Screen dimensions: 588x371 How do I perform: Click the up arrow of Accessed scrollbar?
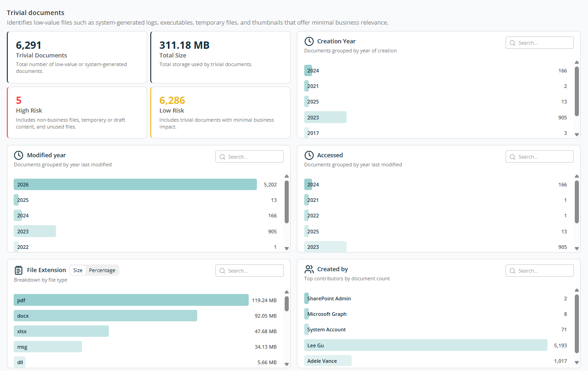tap(577, 176)
